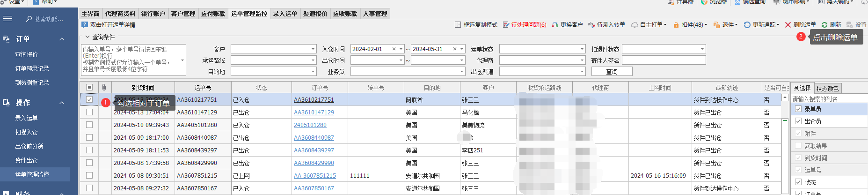Expand the 客户 combo box
This screenshot has width=868, height=195.
(313, 49)
